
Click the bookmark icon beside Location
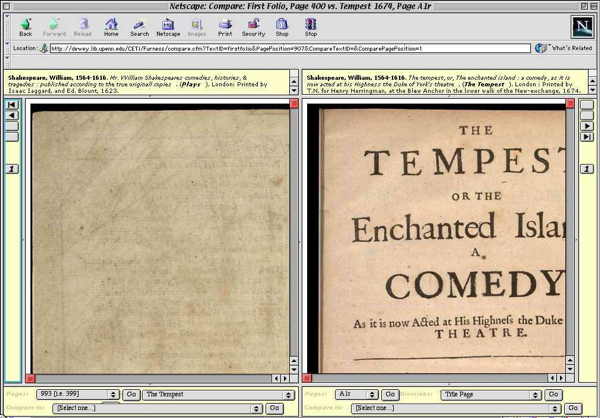pyautogui.click(x=44, y=48)
